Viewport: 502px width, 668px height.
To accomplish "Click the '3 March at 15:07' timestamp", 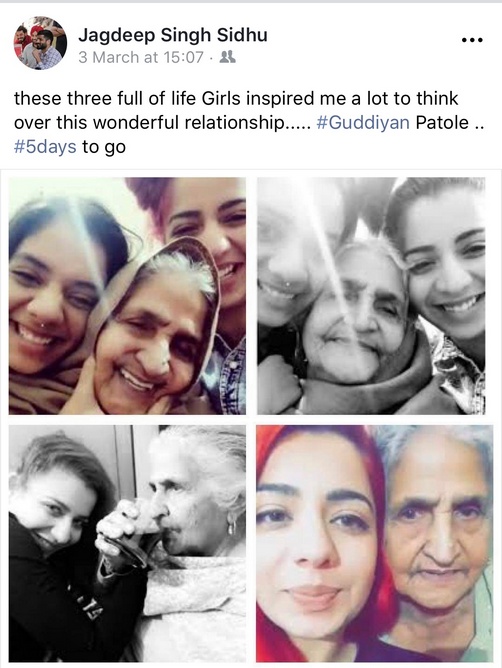I will click(x=141, y=57).
